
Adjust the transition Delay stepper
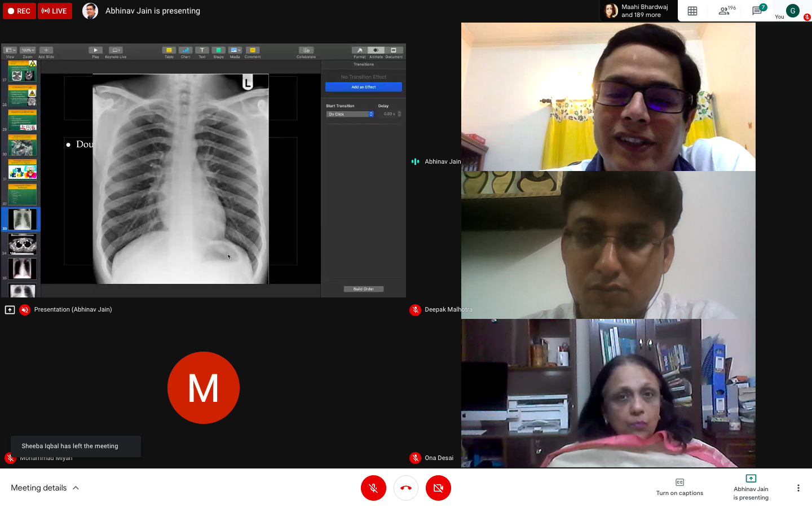click(399, 113)
